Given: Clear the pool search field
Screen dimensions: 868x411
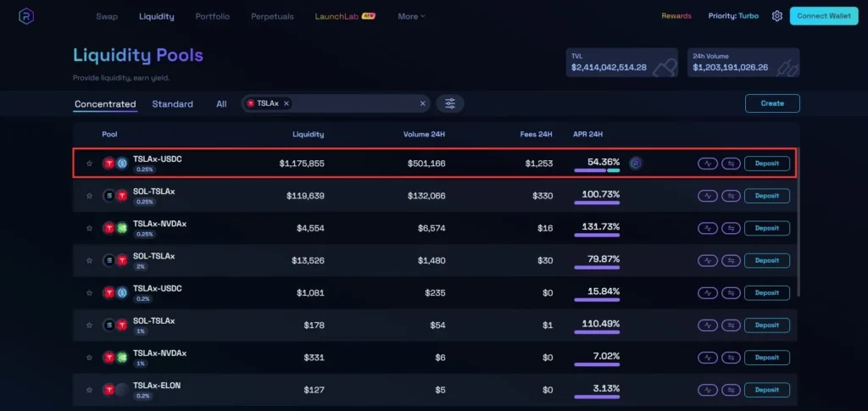Looking at the screenshot, I should click(422, 103).
